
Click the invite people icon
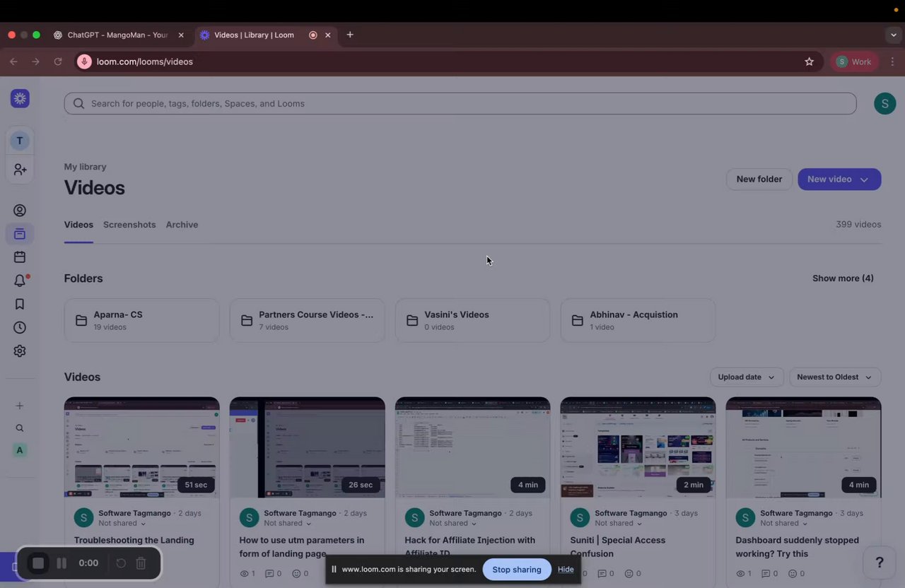click(x=20, y=170)
